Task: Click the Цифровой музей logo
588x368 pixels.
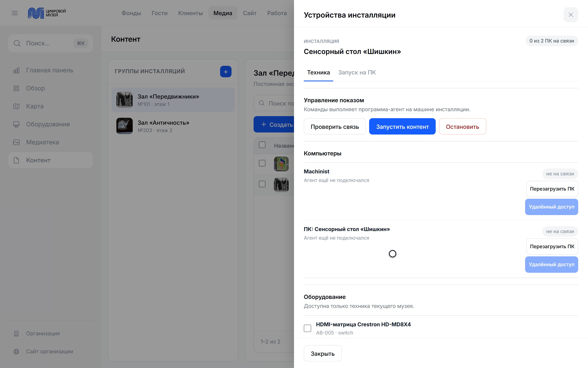Action: tap(47, 13)
